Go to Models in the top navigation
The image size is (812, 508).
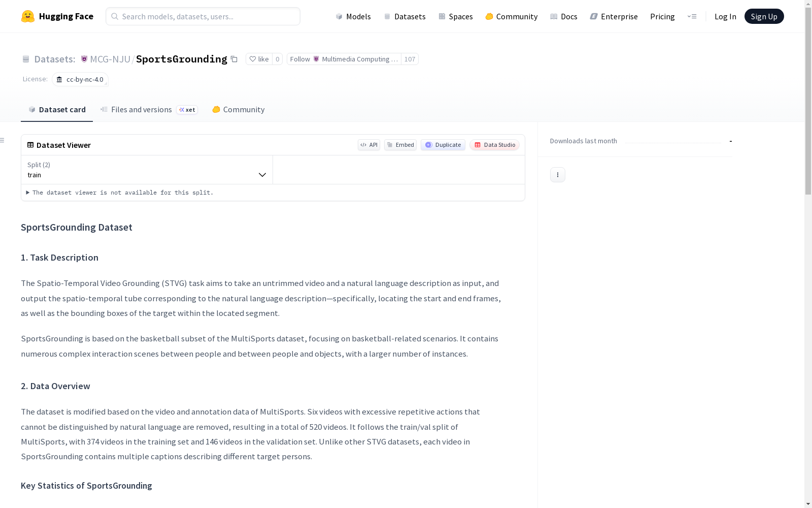click(353, 16)
